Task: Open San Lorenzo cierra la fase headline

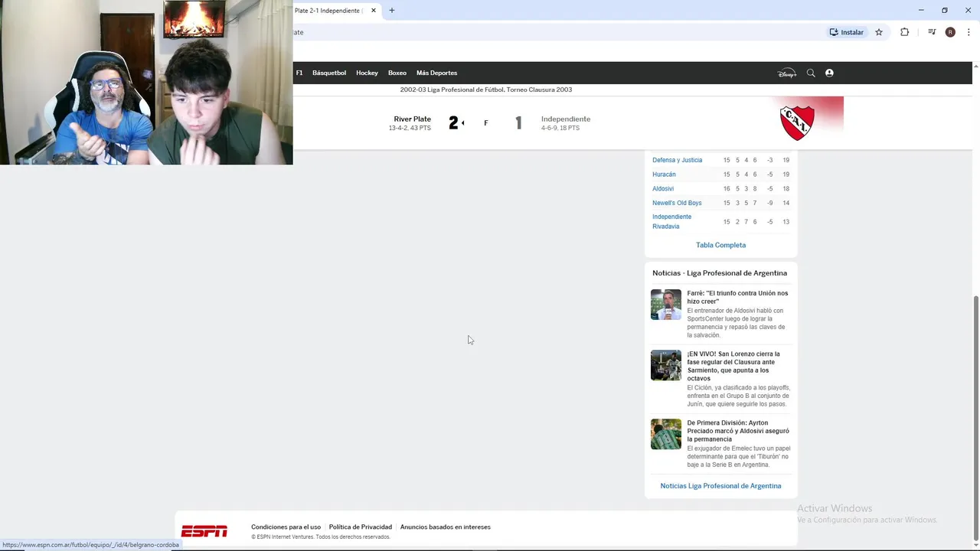Action: [733, 366]
